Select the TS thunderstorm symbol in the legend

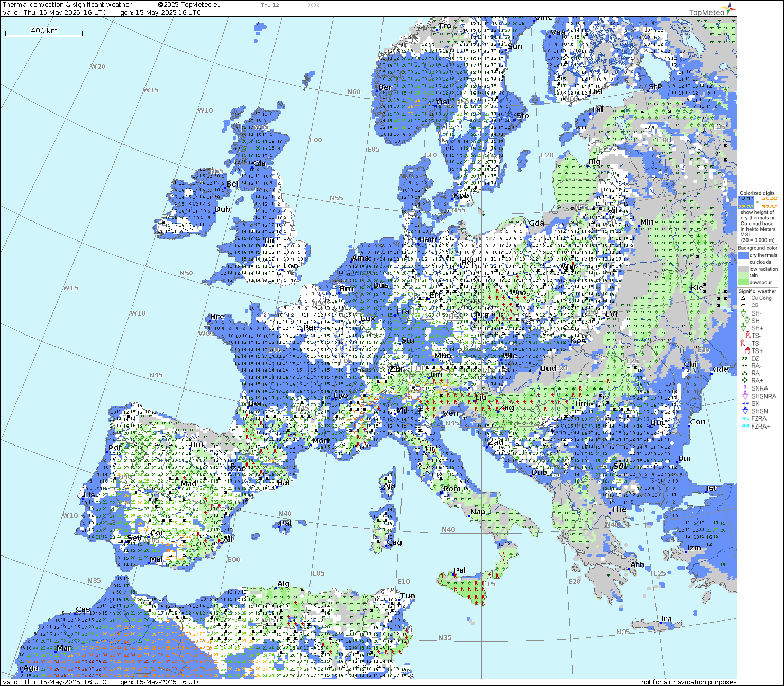[x=743, y=343]
